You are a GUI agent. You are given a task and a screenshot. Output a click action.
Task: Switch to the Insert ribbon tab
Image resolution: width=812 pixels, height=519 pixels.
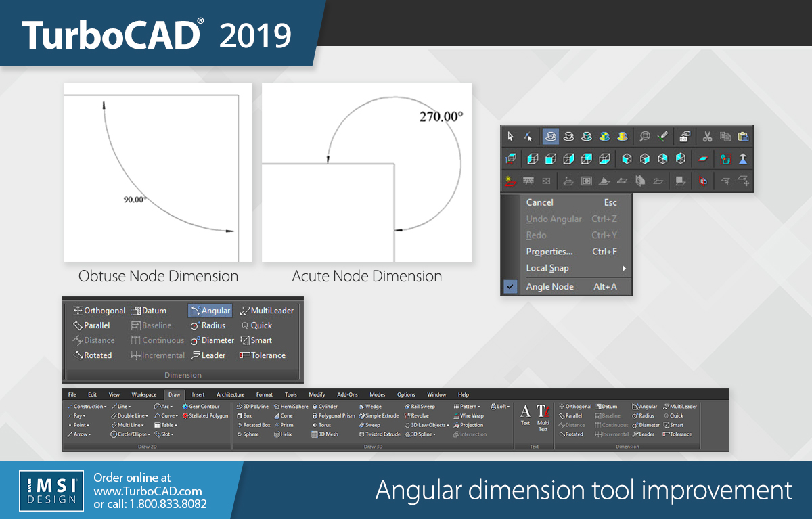click(x=198, y=394)
